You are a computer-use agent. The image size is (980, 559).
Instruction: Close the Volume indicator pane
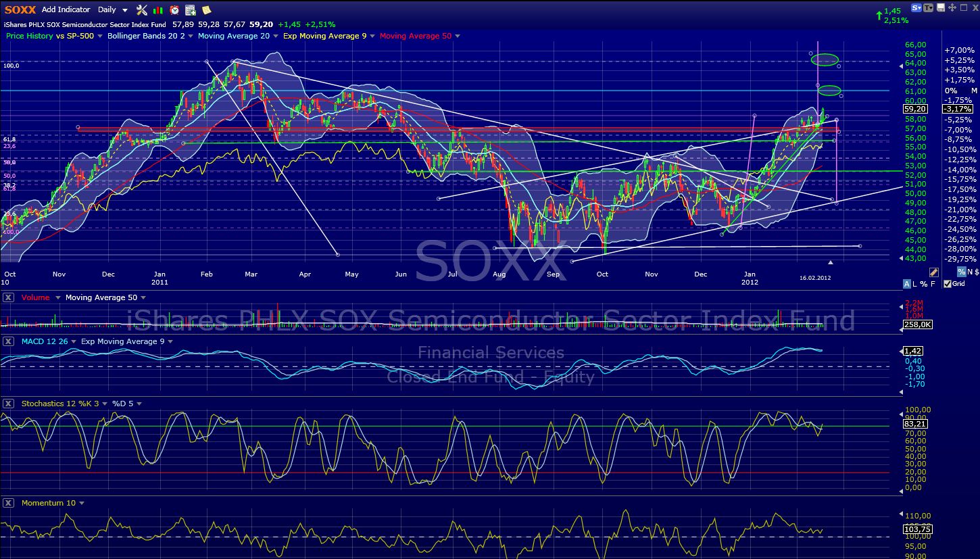(8, 297)
